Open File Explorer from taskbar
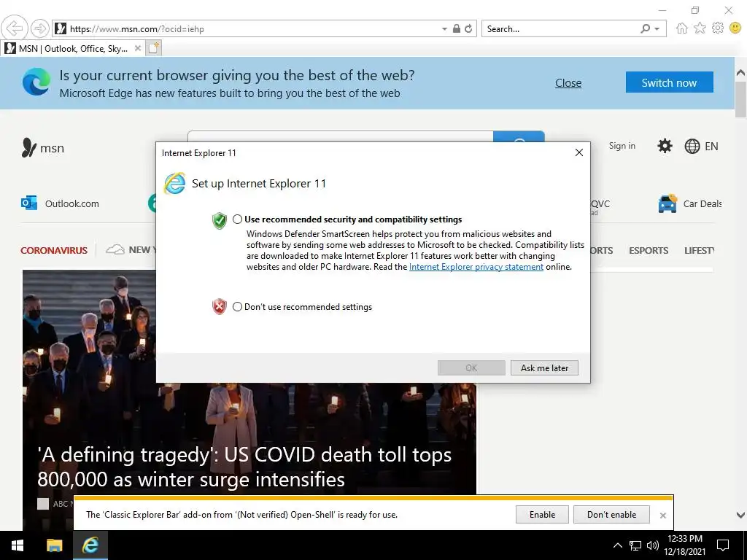The height and width of the screenshot is (560, 747). [54, 545]
